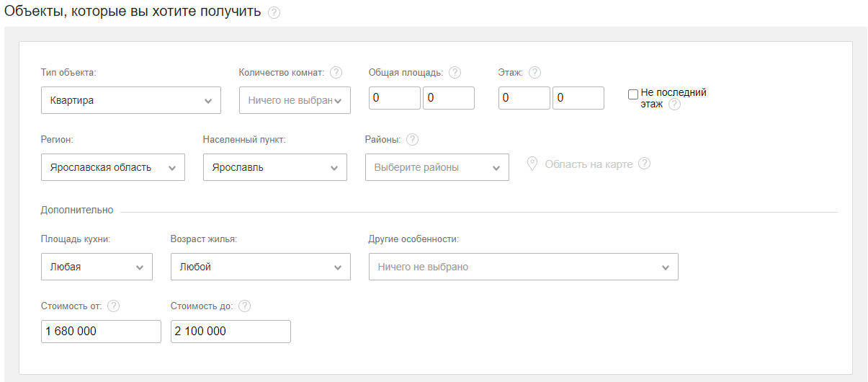868x382 pixels.
Task: Click help icon beside Районы label
Action: [x=412, y=139]
